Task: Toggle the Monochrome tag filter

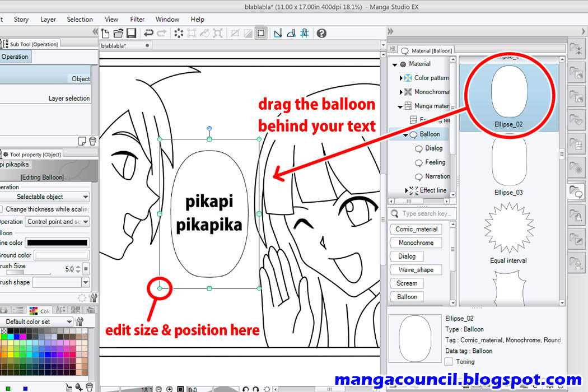Action: 416,242
